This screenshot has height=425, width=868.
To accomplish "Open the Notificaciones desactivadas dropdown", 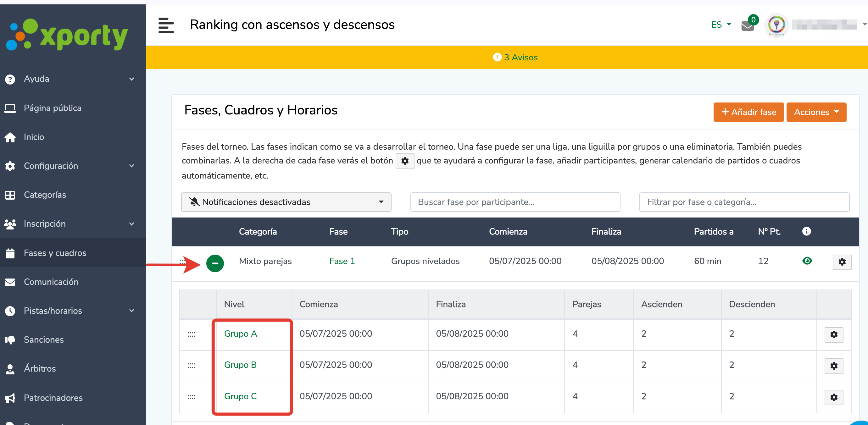I will [286, 202].
